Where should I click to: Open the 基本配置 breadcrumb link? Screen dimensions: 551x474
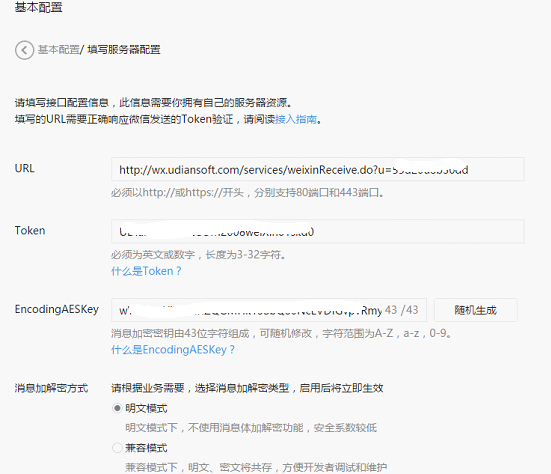point(58,50)
